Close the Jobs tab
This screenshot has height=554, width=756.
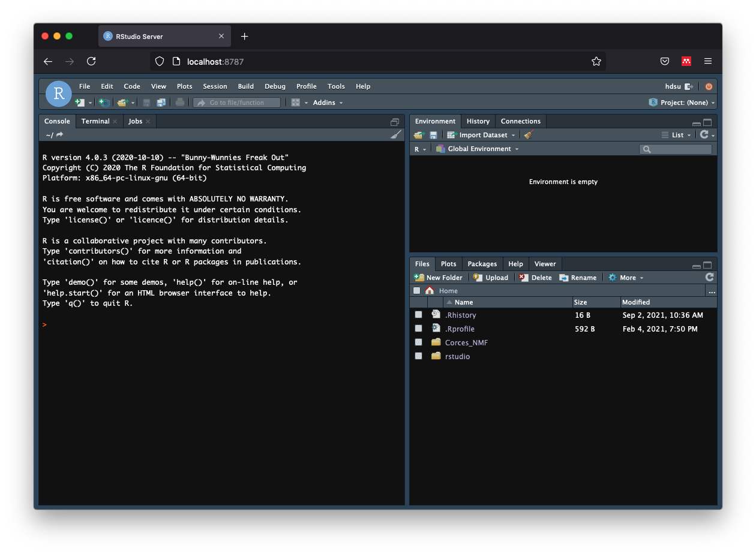point(148,121)
